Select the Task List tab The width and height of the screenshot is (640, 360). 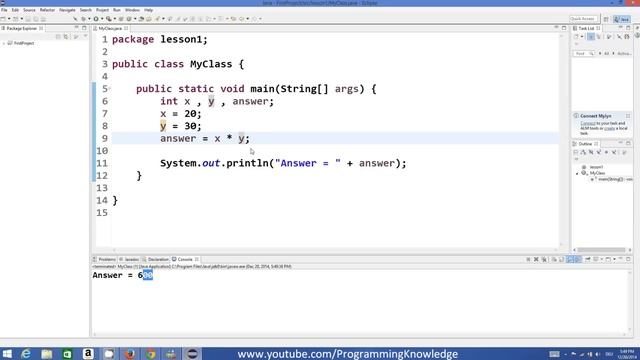click(586, 29)
